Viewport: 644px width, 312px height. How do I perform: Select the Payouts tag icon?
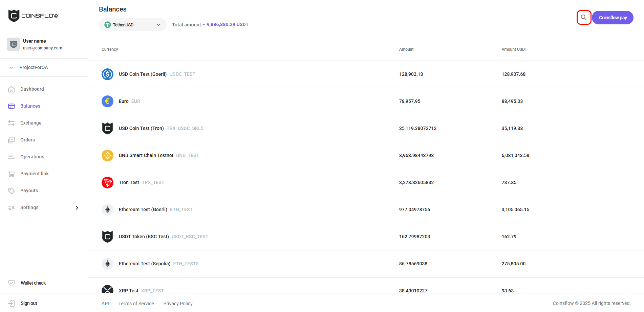11,191
